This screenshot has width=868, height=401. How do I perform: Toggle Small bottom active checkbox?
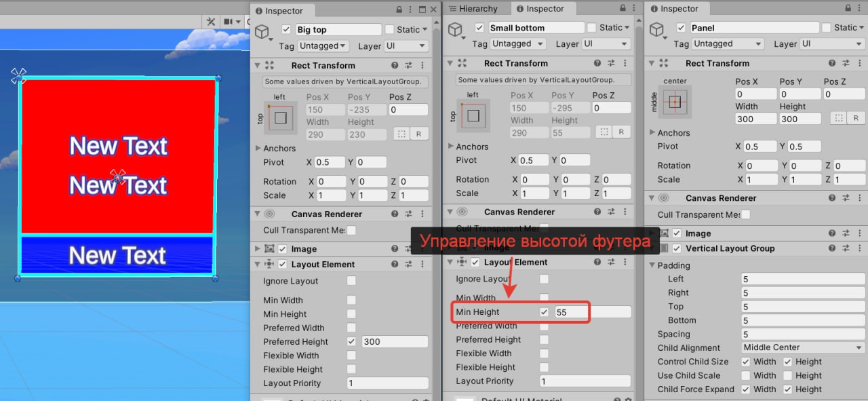pos(479,28)
